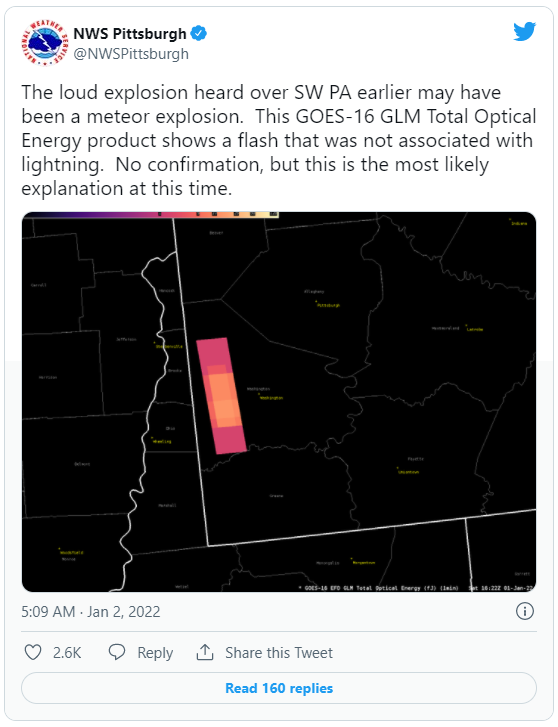Click the Pittsburgh city label on map
This screenshot has width=558, height=727.
[x=328, y=305]
